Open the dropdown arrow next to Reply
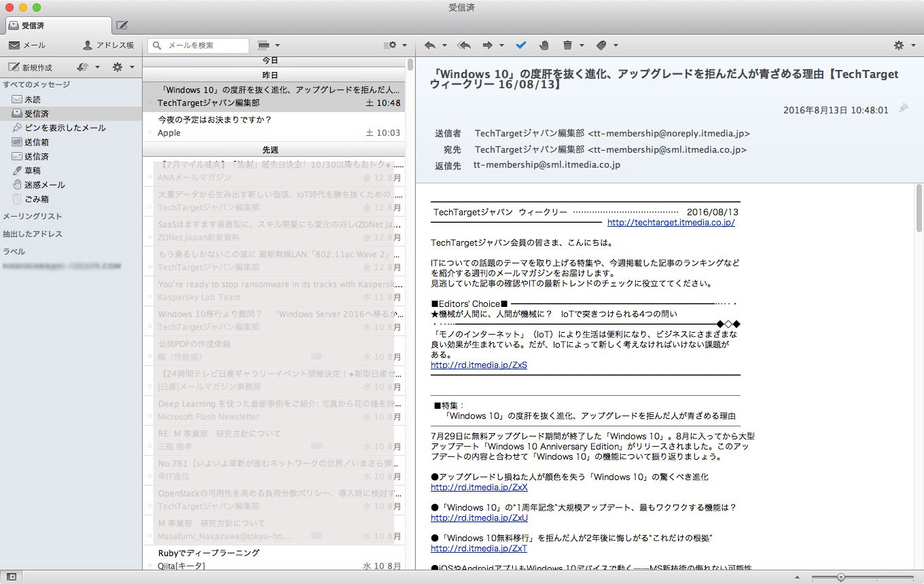Viewport: 924px width, 584px height. click(444, 45)
